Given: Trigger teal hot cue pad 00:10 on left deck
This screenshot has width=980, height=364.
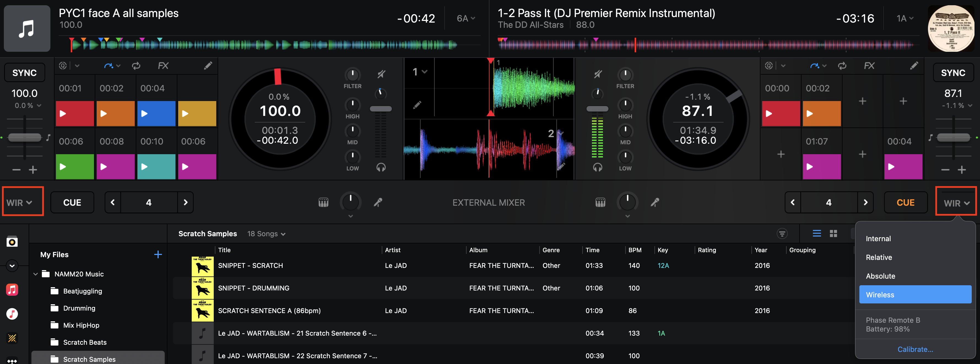Looking at the screenshot, I should (x=156, y=167).
